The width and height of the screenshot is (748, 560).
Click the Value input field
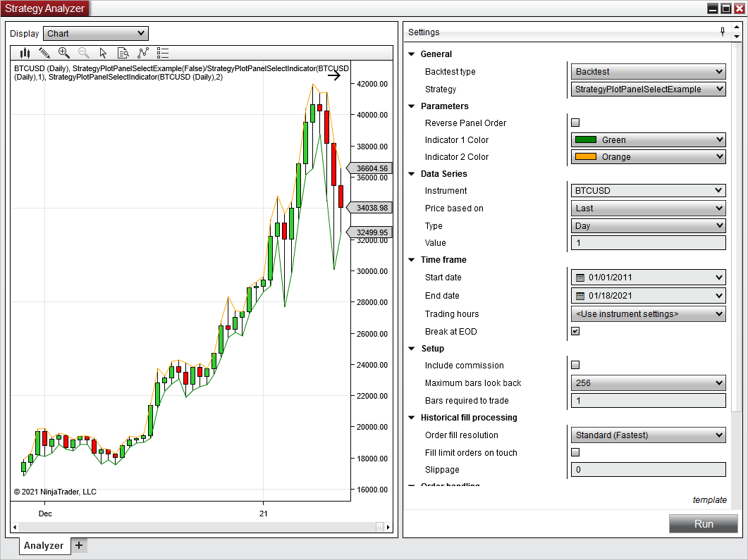click(649, 242)
